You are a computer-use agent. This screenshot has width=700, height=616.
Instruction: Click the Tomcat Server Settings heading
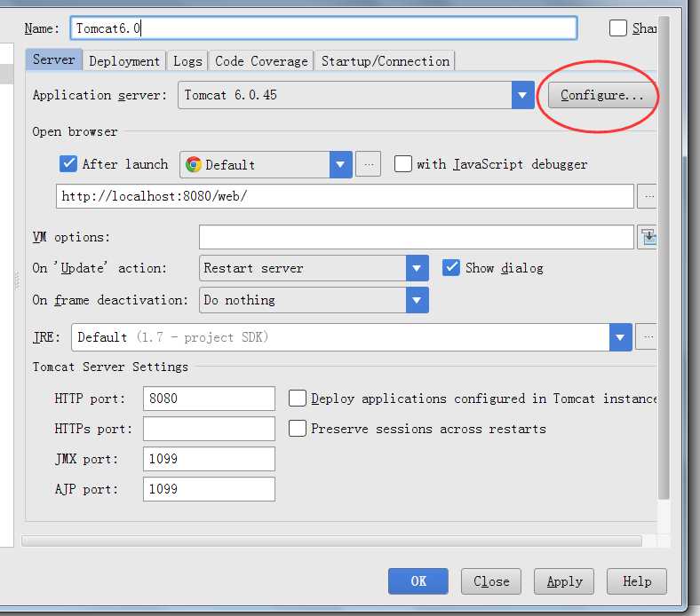point(110,367)
